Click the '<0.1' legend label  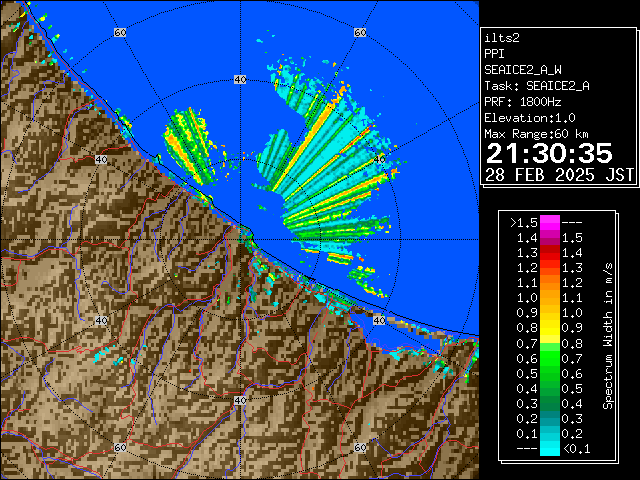coord(577,449)
